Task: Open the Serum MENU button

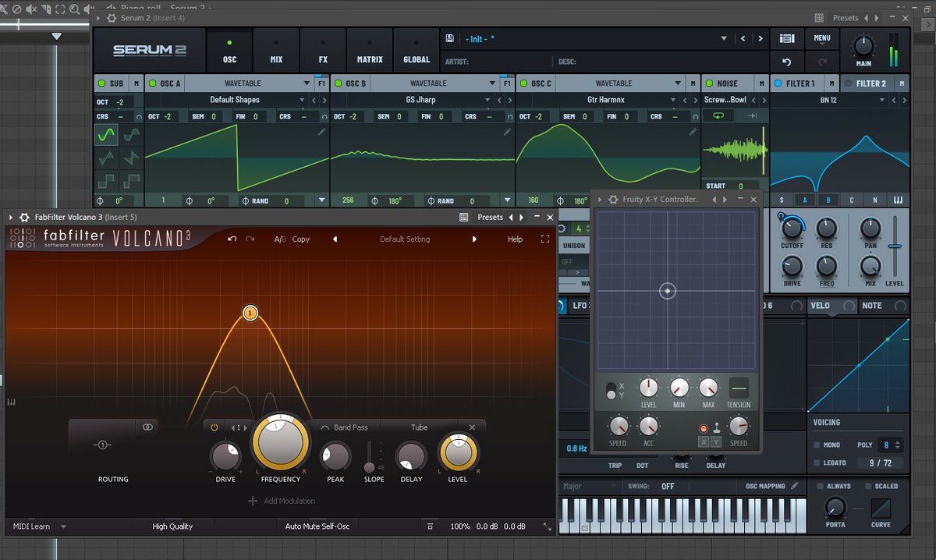Action: pos(822,38)
